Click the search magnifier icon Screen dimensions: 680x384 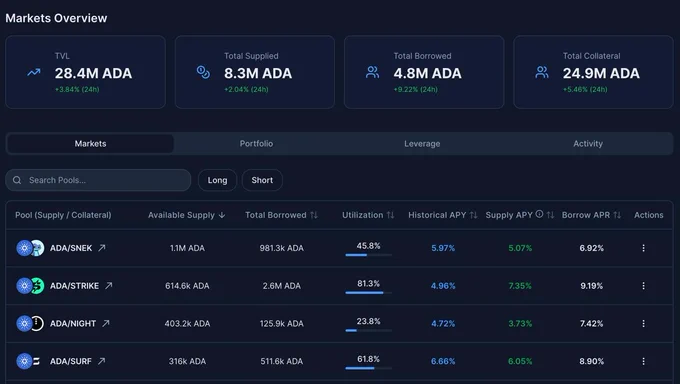(x=17, y=180)
